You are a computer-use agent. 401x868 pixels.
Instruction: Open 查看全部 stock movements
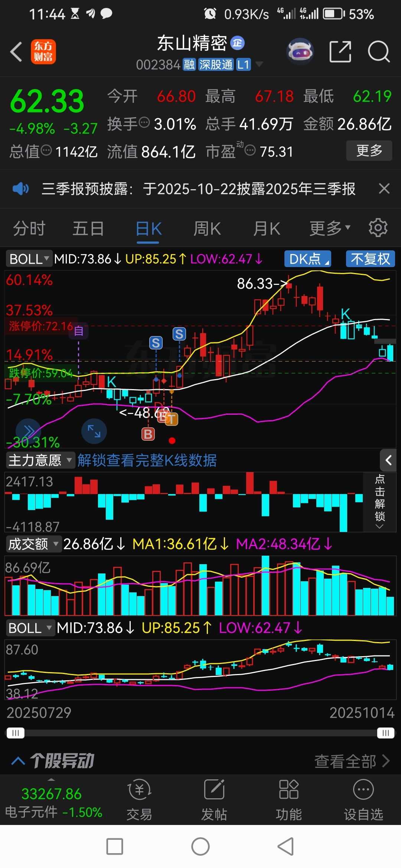pos(352,761)
